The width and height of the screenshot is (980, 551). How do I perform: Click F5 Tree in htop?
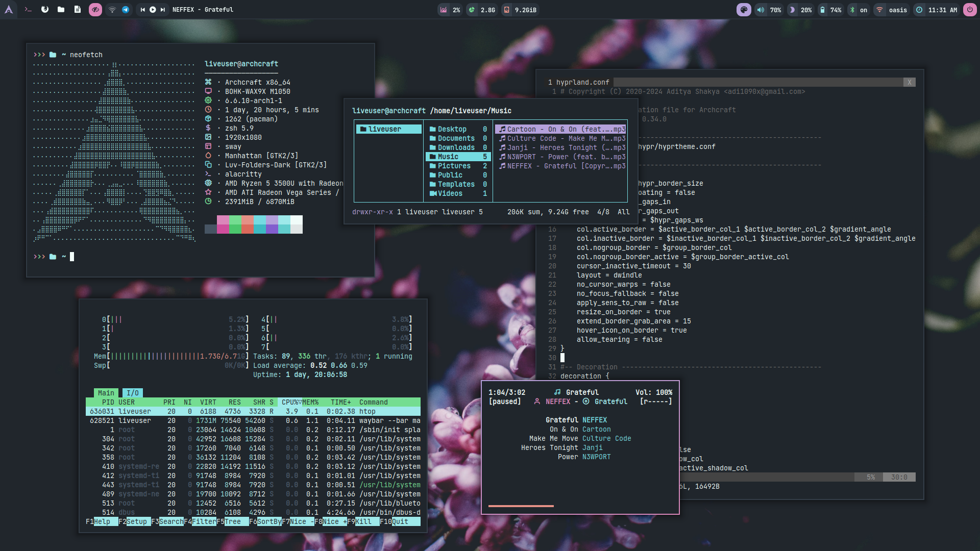[x=233, y=521]
